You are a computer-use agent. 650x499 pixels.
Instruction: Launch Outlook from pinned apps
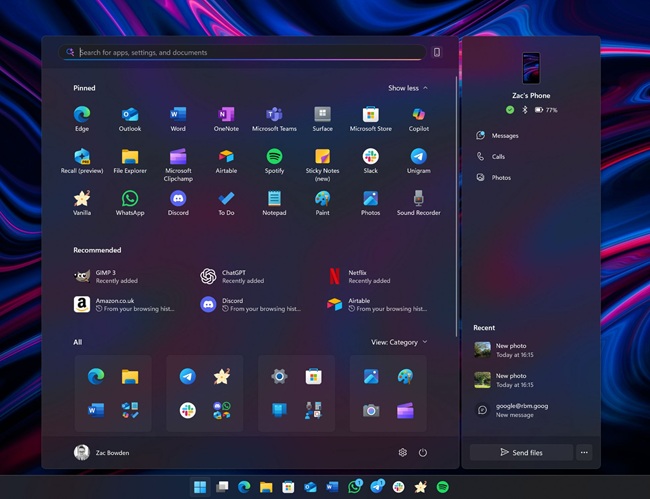130,119
